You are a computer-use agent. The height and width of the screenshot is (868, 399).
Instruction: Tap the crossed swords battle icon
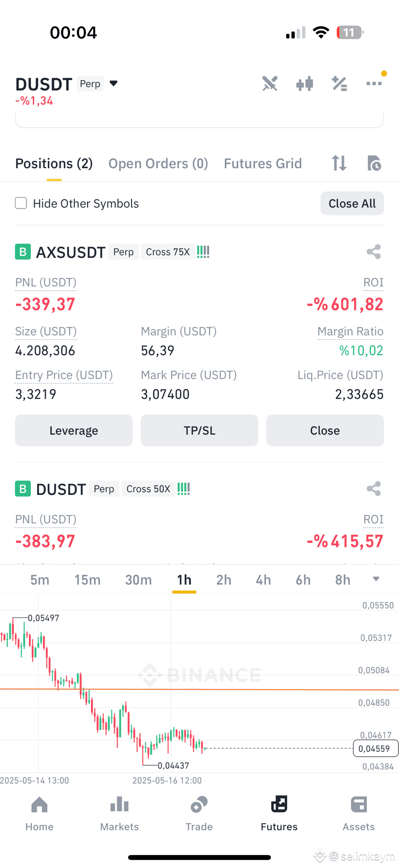pyautogui.click(x=270, y=84)
